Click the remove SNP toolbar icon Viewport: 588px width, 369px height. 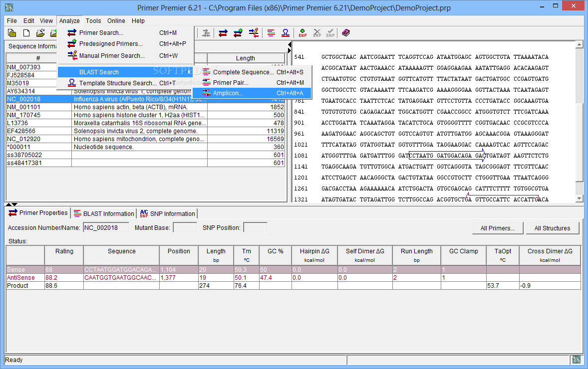click(317, 33)
